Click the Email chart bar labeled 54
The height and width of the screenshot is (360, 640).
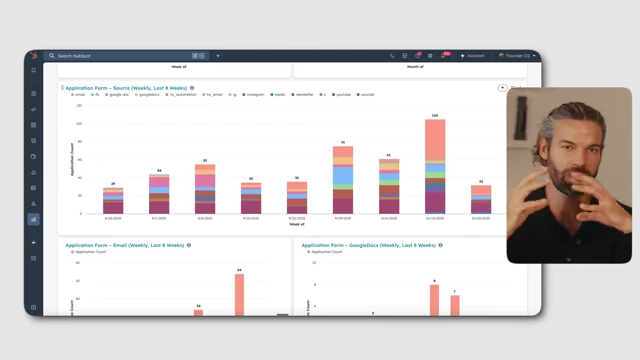coord(240,295)
